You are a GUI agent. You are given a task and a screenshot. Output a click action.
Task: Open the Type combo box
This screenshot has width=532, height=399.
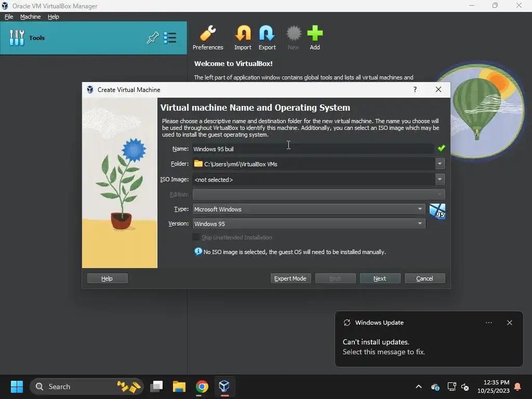pos(309,209)
